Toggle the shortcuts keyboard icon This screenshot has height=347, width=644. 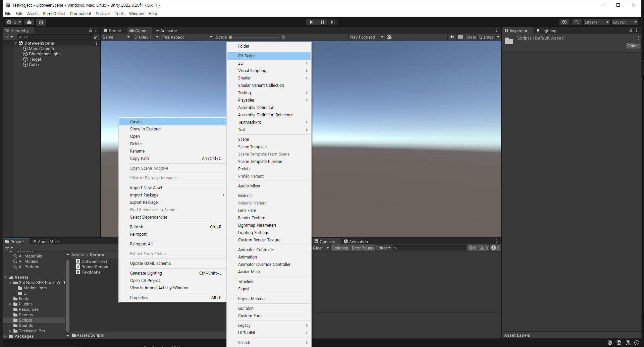[x=461, y=37]
